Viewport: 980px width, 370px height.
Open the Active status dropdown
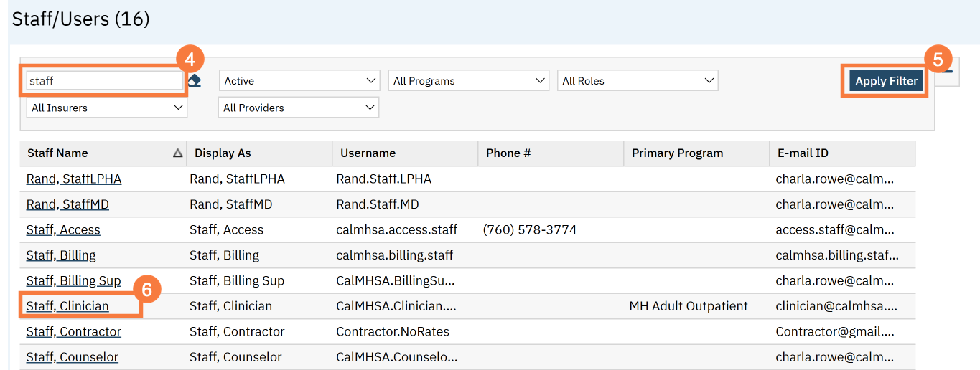tap(299, 81)
